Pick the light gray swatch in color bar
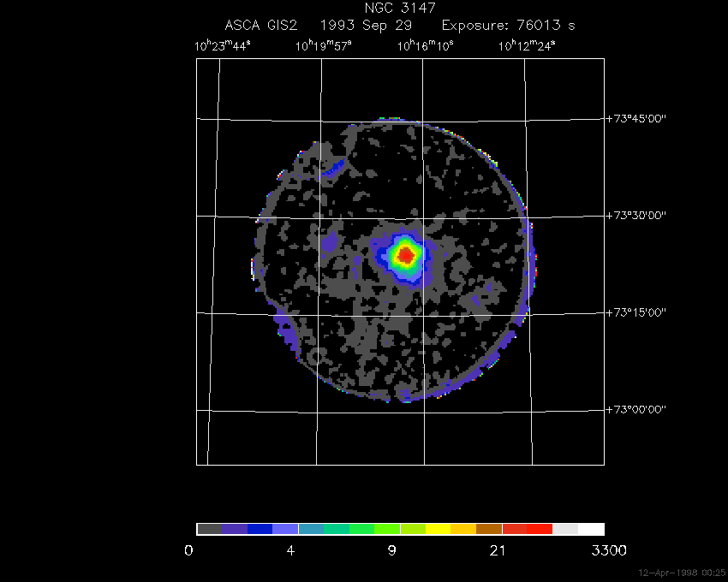728x582 pixels. [x=565, y=529]
